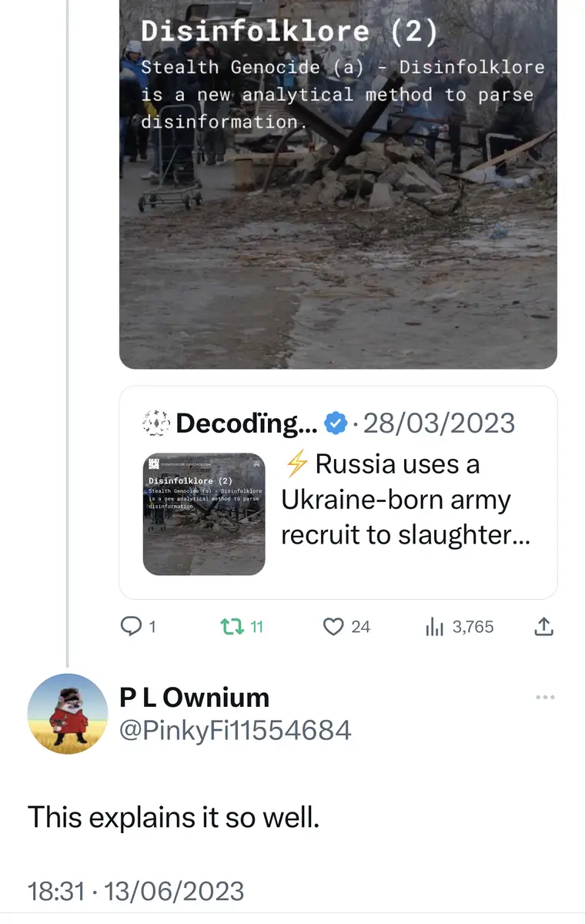Open view analytics bar chart icon

[x=435, y=627]
